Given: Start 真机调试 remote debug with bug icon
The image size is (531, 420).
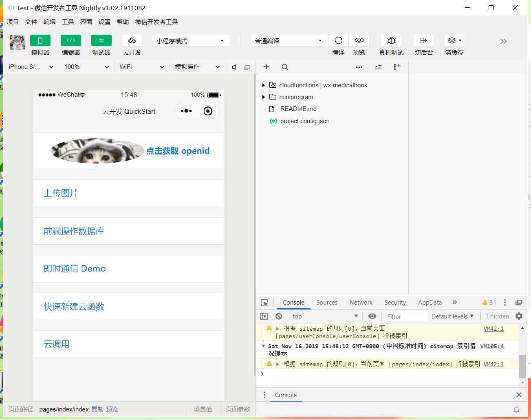Looking at the screenshot, I should click(x=391, y=40).
